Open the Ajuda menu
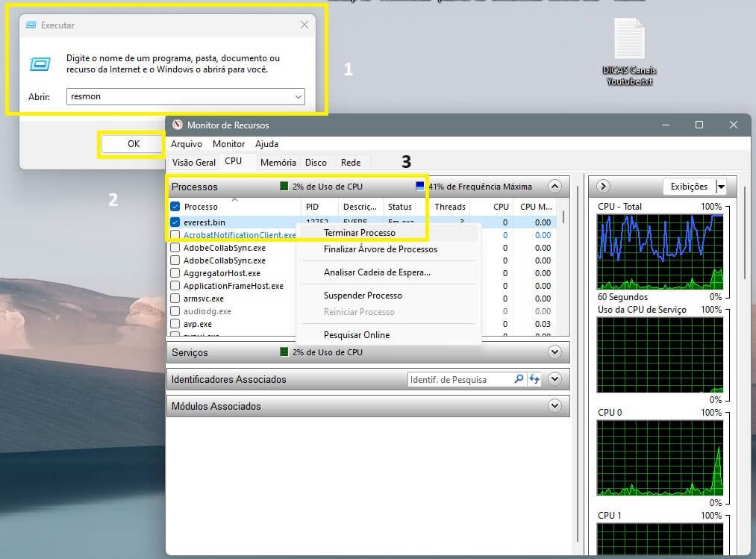The height and width of the screenshot is (559, 756). [266, 144]
